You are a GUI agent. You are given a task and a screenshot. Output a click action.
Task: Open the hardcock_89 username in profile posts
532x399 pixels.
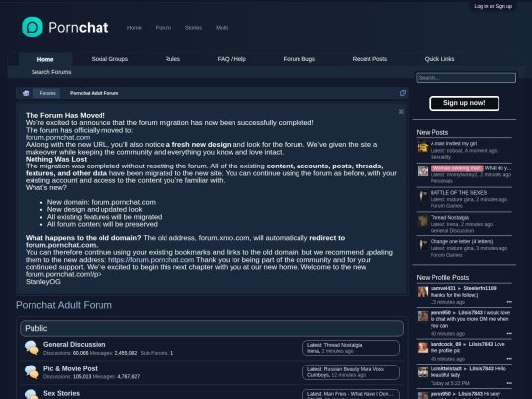(x=446, y=344)
